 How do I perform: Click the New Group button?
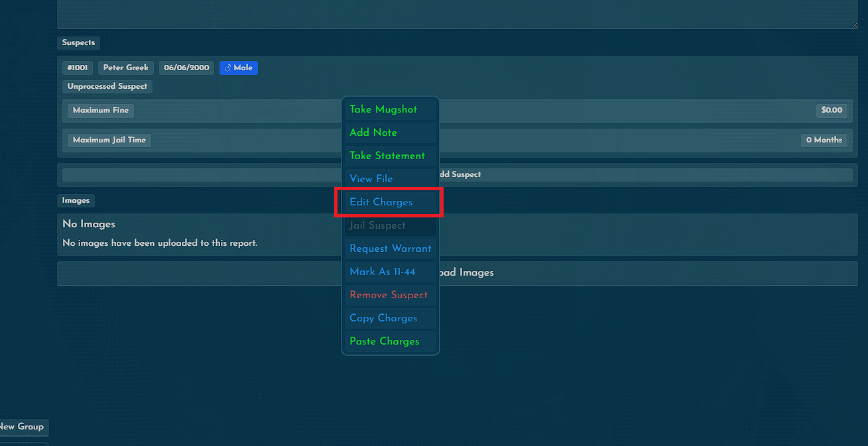(x=22, y=427)
